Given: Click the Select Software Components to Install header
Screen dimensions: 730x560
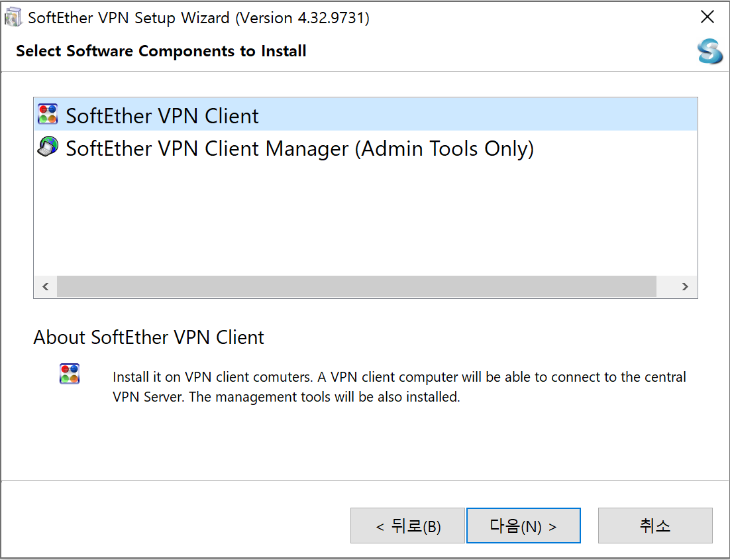Looking at the screenshot, I should click(161, 51).
